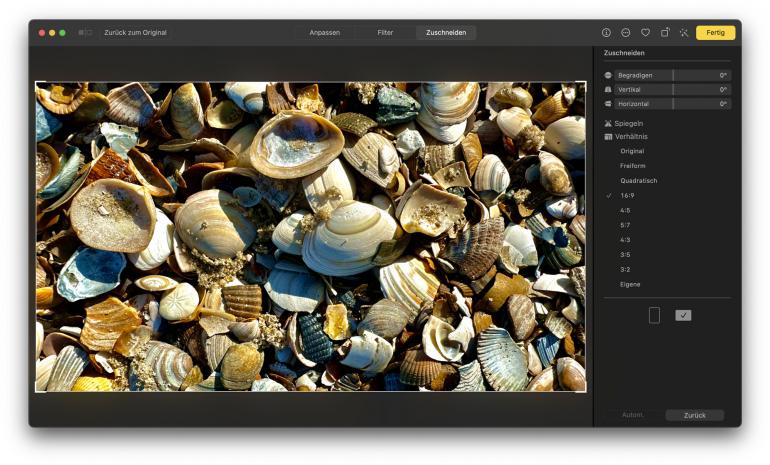Screen dimensions: 770x465
Task: Click the yellow Fertig button
Action: tap(715, 32)
